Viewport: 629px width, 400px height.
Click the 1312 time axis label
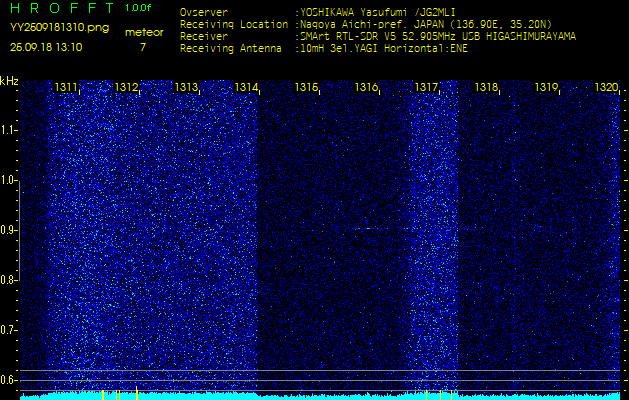(126, 87)
